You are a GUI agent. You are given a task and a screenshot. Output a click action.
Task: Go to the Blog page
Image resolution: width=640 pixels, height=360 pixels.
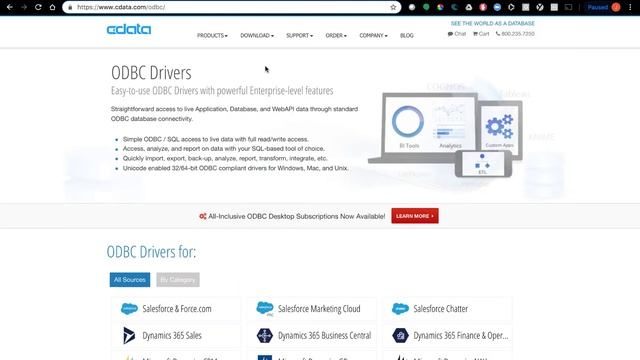click(407, 36)
